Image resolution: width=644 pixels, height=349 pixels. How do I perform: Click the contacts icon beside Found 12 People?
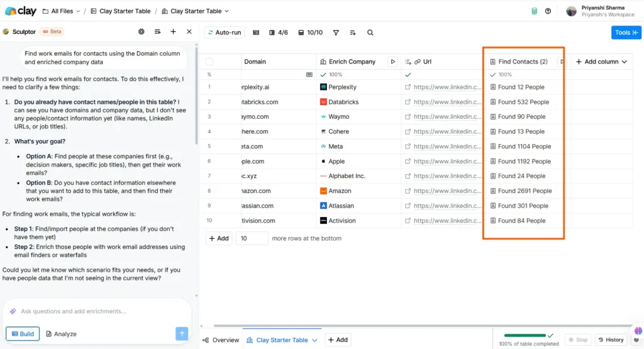[493, 87]
